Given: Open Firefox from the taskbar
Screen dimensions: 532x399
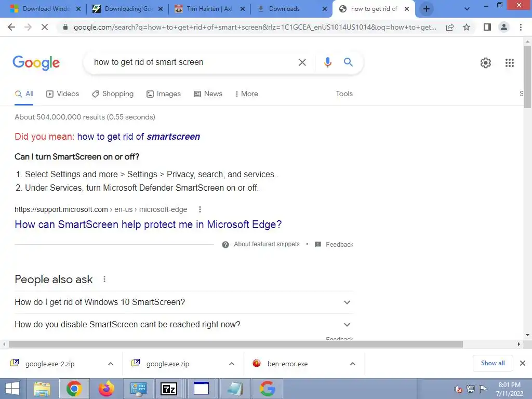Looking at the screenshot, I should [107, 389].
